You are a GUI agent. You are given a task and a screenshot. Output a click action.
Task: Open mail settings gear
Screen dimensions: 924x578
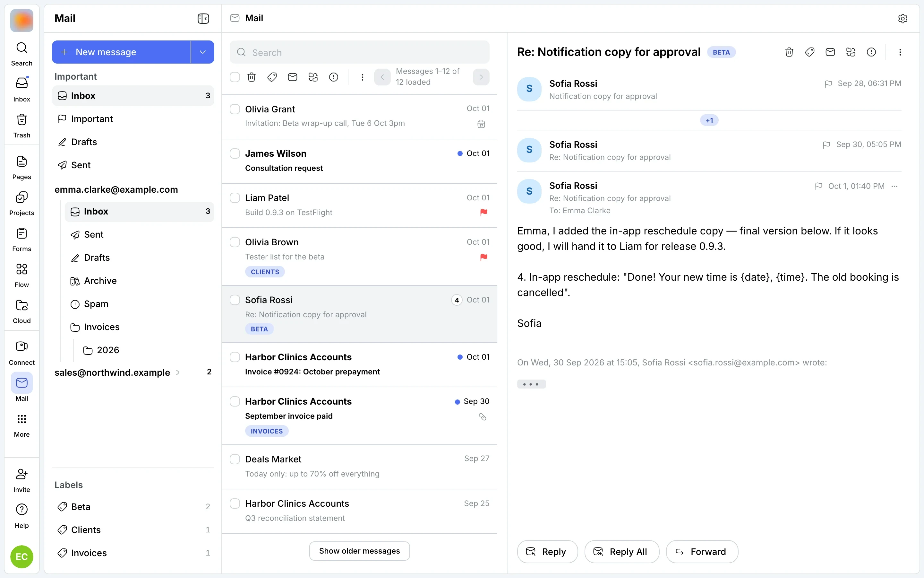903,18
